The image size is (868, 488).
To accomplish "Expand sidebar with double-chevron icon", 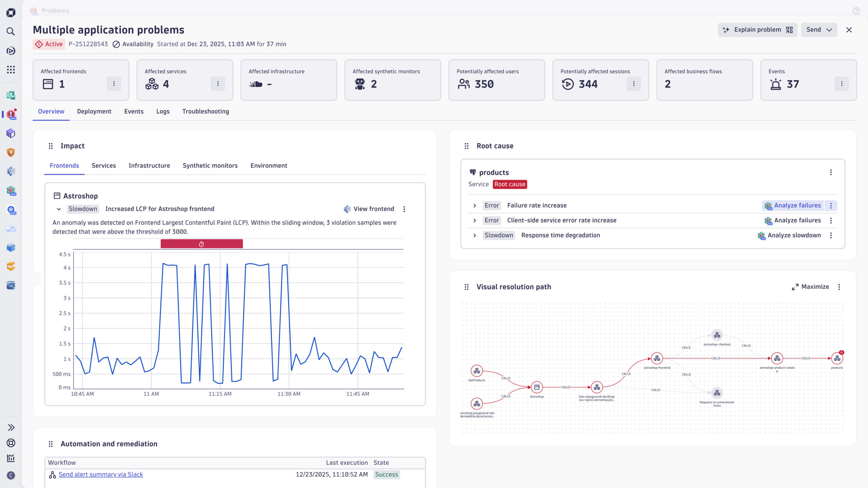I will (11, 428).
